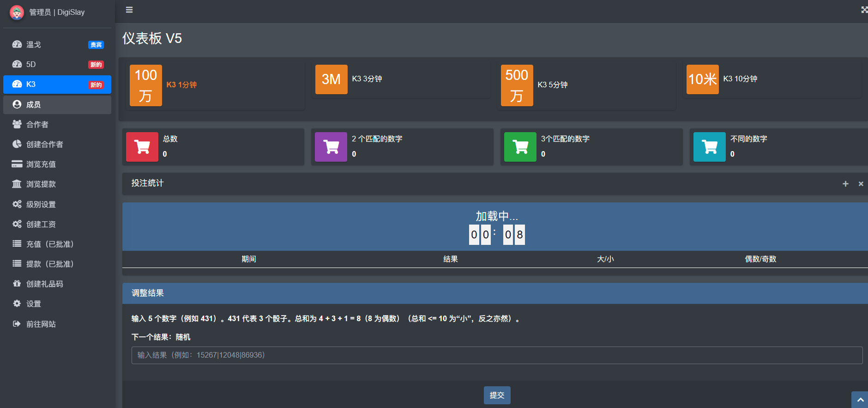Expand the 投注统计 panel with plus
Image resolution: width=868 pixels, height=408 pixels.
click(845, 184)
